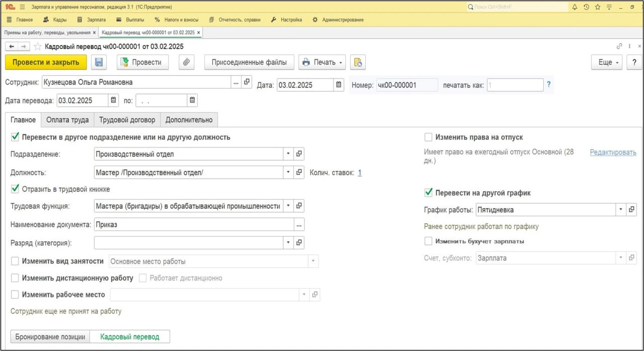Screen dimensions: 644x351
Task: Open the Печать dropdown button
Action: pyautogui.click(x=322, y=62)
